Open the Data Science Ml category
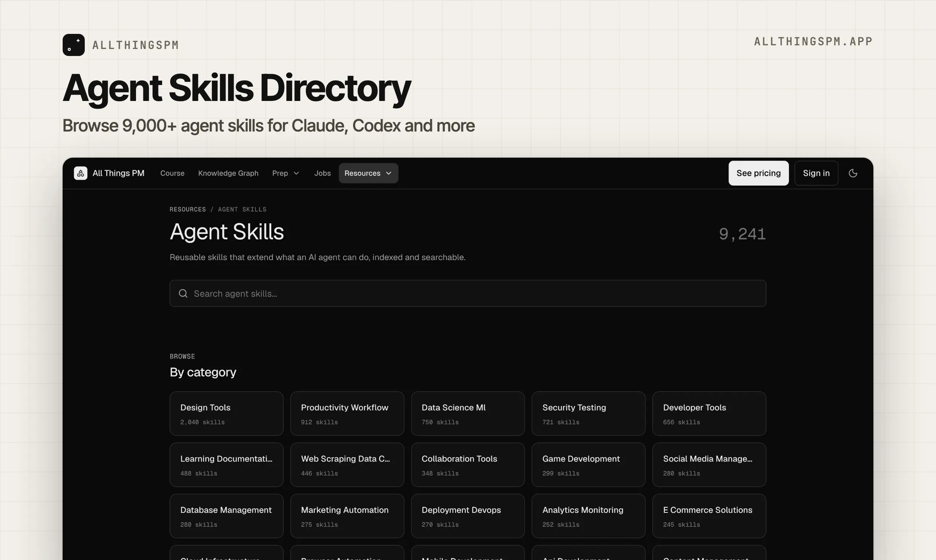 pos(468,414)
